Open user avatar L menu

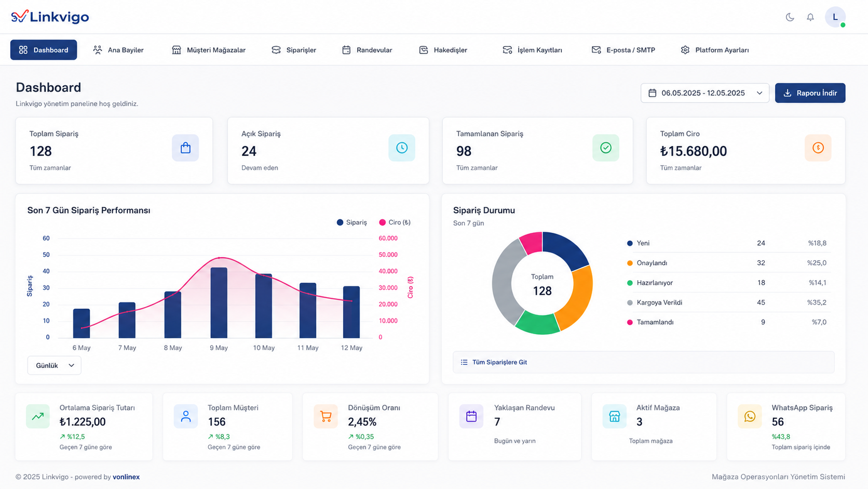[835, 17]
